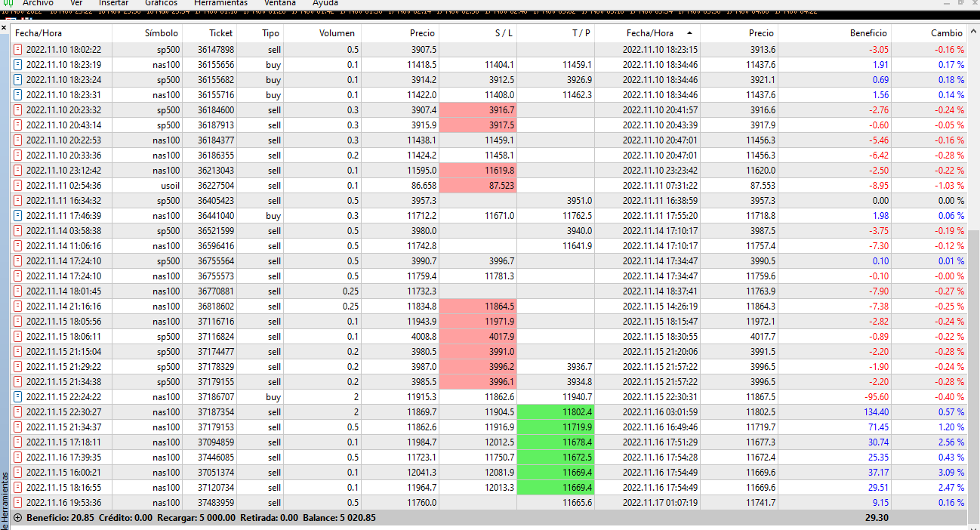Viewport: 980px width, 530px height.
Task: Select ticket number 36755573
Action: [216, 276]
